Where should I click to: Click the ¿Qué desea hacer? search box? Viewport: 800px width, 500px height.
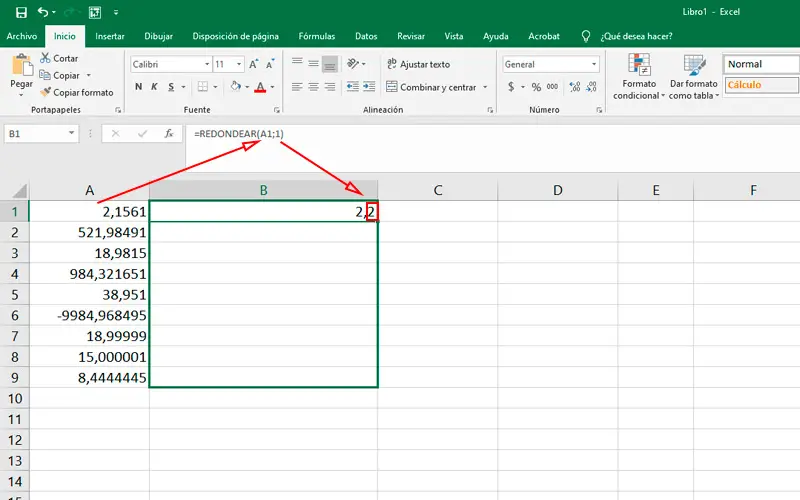point(636,36)
